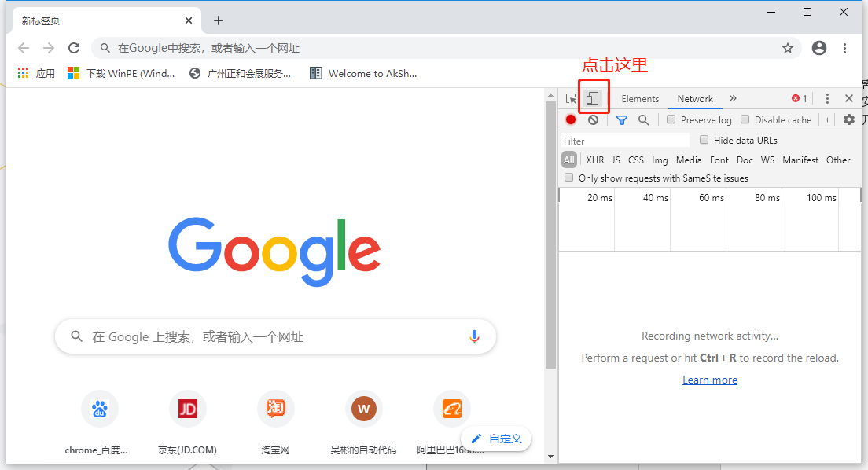The height and width of the screenshot is (470, 868).
Task: Select the XHR request filter
Action: 594,160
